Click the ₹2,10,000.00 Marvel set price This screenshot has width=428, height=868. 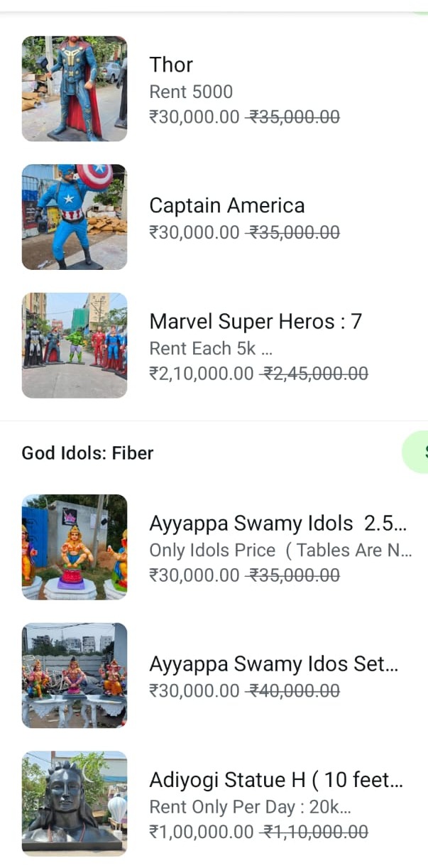[201, 374]
